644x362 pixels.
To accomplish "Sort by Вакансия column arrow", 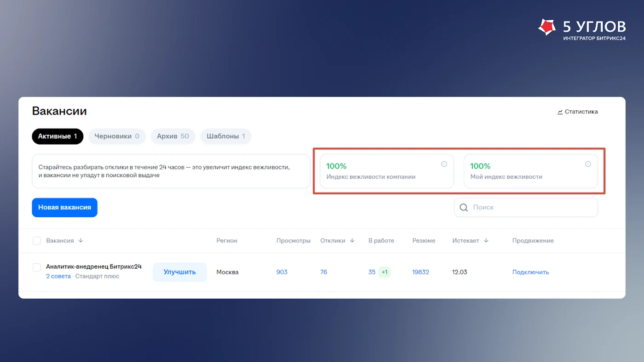I will coord(81,241).
